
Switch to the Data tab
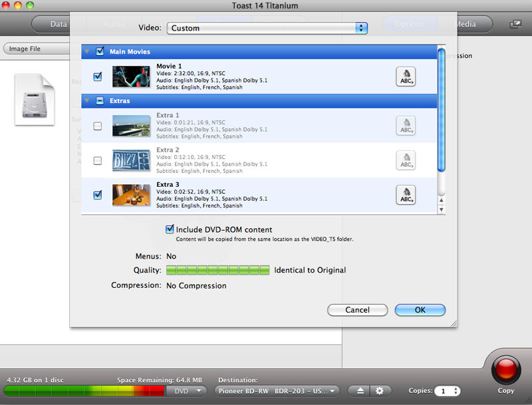tap(59, 25)
